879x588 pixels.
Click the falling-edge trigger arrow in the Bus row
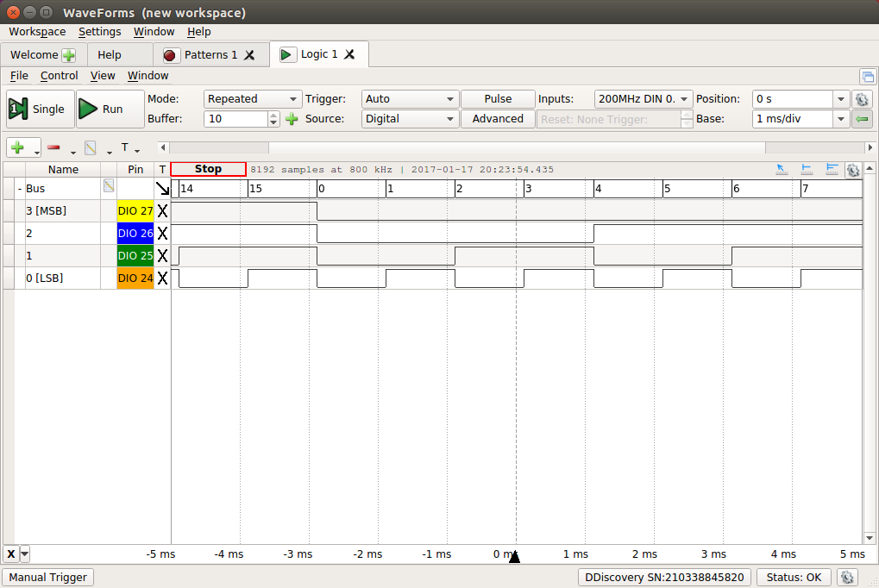(162, 188)
